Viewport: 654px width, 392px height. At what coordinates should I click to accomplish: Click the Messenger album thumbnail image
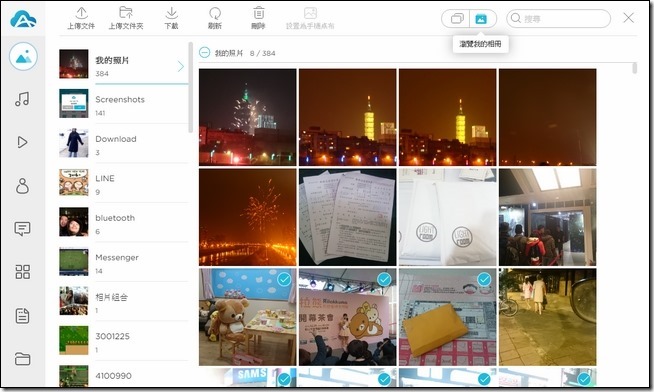tap(74, 261)
